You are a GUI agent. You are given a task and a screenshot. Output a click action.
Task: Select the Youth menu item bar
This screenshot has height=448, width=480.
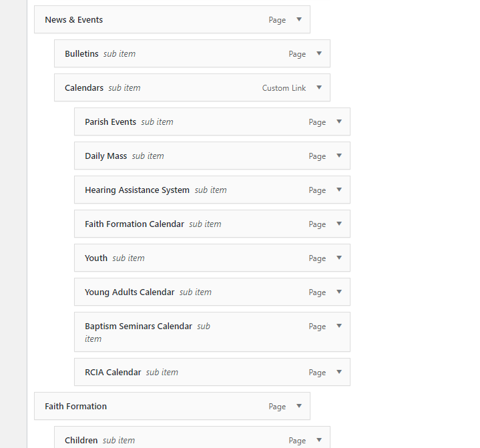[x=200, y=258]
